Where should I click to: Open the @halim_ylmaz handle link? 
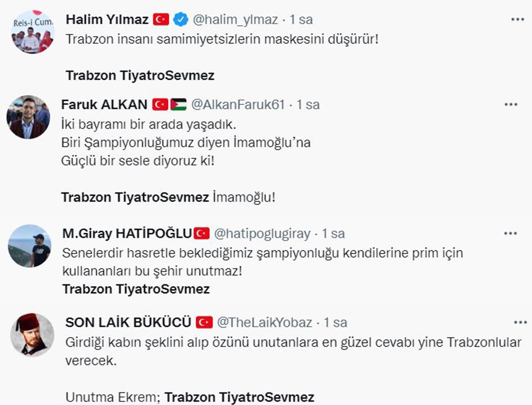tap(235, 19)
